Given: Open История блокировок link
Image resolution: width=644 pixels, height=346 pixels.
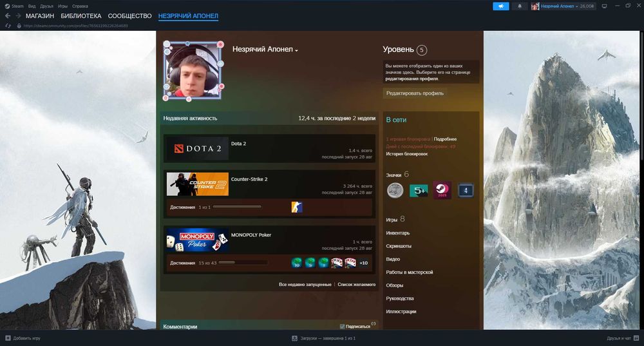Looking at the screenshot, I should (x=406, y=154).
